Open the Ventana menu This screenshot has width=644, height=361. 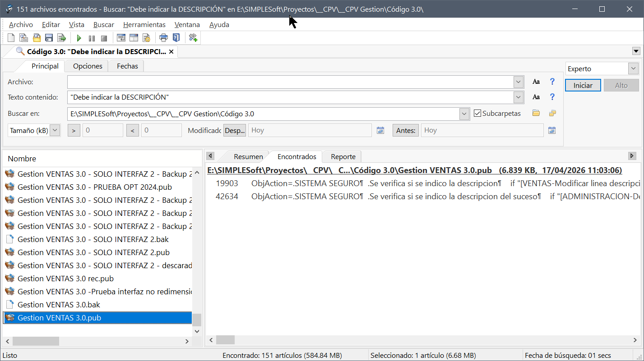187,25
